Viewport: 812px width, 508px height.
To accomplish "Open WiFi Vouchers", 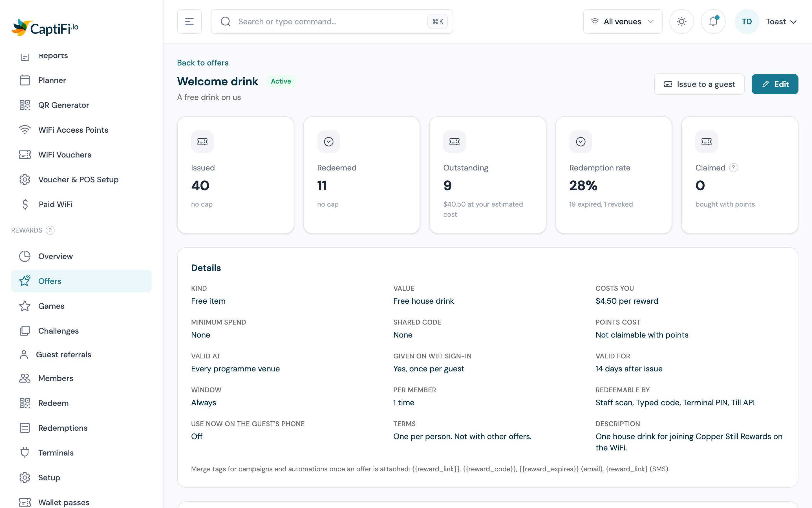I will (81, 155).
